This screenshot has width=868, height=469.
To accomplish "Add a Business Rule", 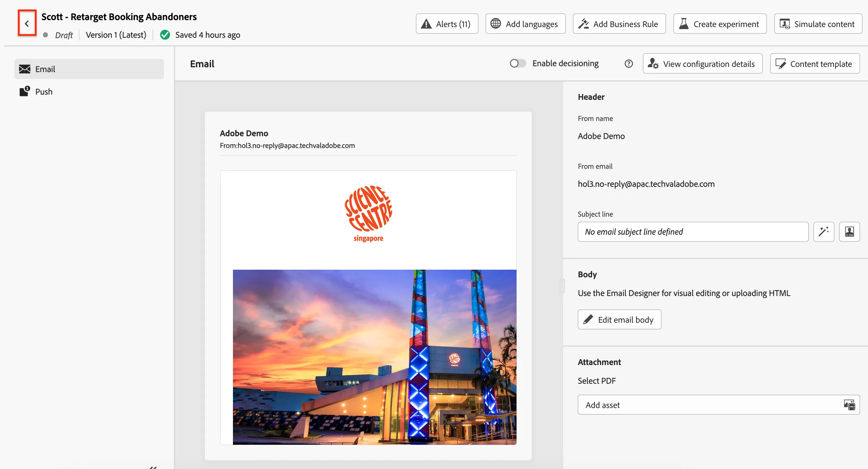I will pyautogui.click(x=619, y=24).
